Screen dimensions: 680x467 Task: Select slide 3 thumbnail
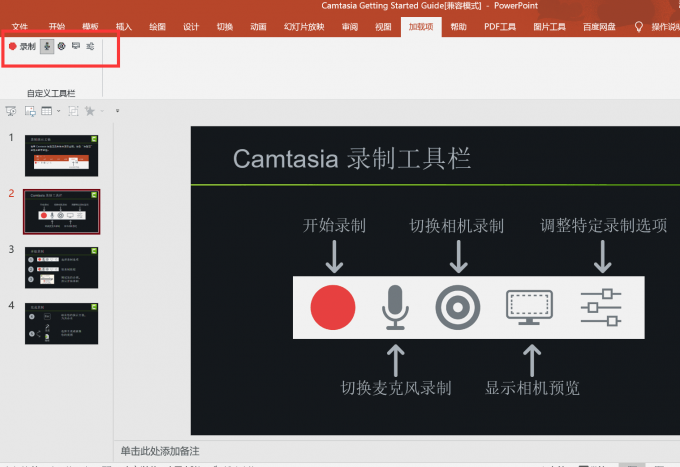pos(62,268)
